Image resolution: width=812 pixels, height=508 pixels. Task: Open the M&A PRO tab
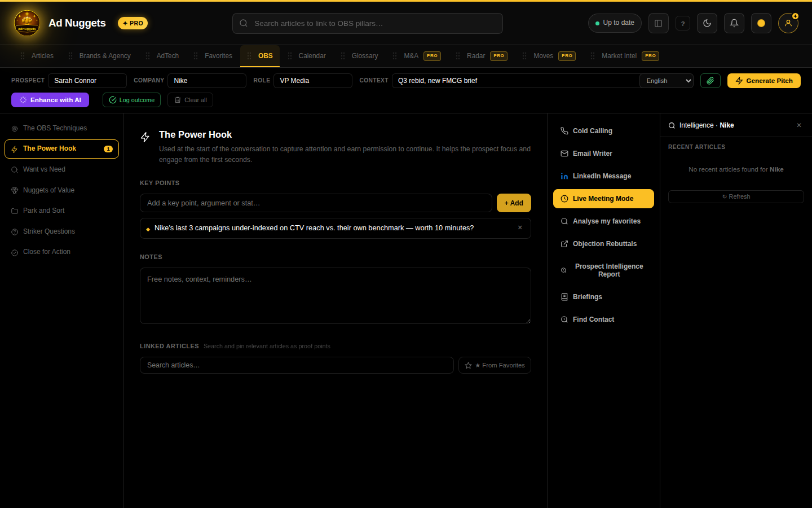click(x=417, y=56)
